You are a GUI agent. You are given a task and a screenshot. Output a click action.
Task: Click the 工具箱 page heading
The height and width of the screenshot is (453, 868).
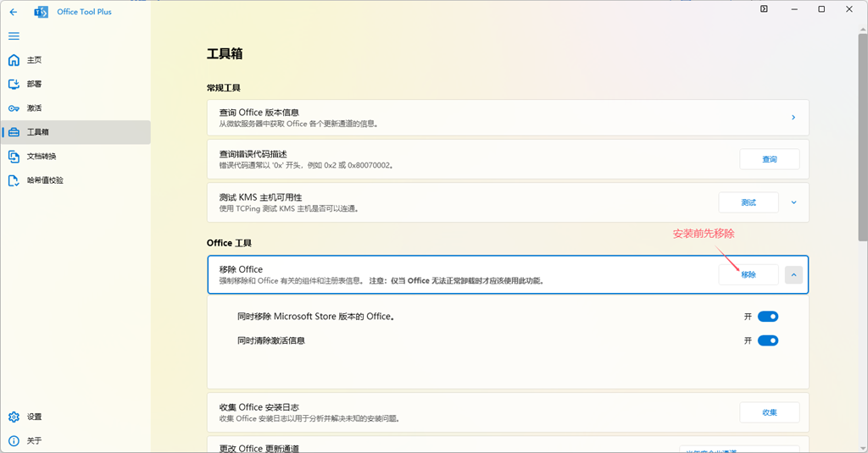point(225,53)
